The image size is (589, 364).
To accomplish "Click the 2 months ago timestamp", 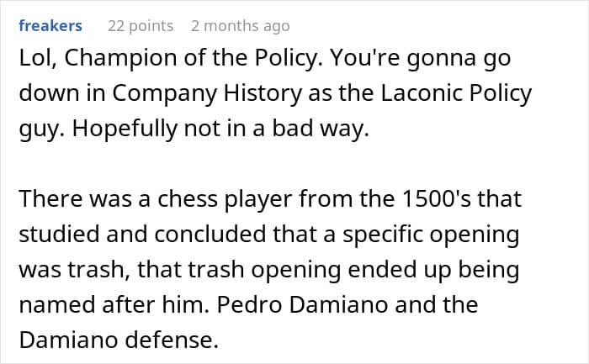I will pyautogui.click(x=241, y=26).
